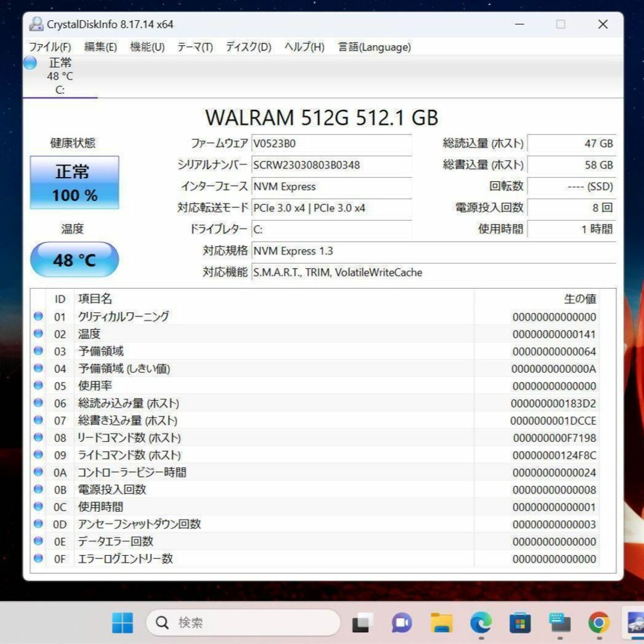Open the ディスク(D) menu
Viewport: 644px width, 644px height.
point(249,47)
